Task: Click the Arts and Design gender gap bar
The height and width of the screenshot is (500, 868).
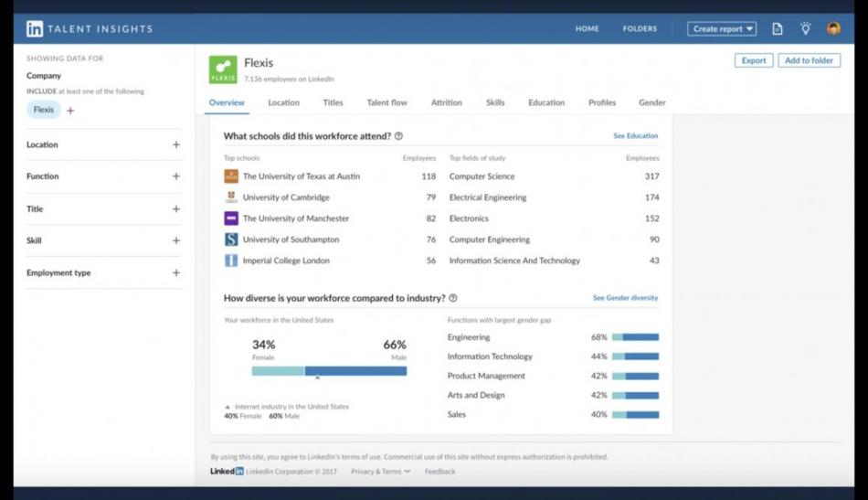Action: 636,396
